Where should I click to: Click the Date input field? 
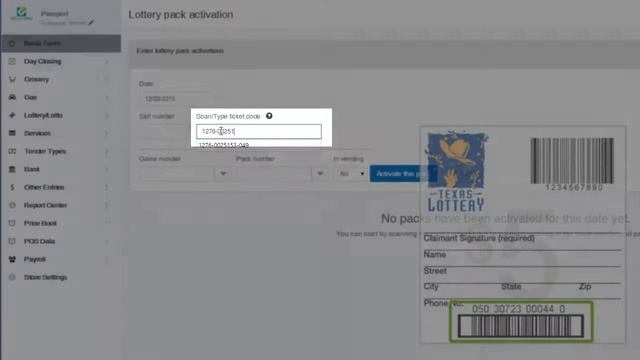pos(176,99)
